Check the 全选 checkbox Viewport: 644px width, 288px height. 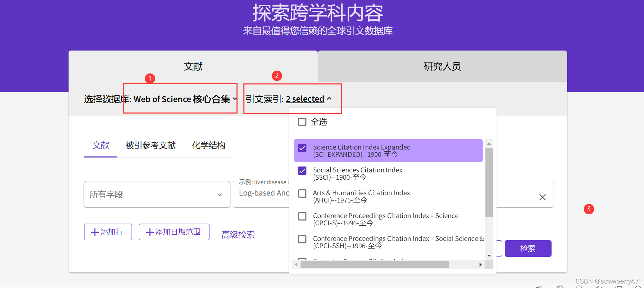302,122
